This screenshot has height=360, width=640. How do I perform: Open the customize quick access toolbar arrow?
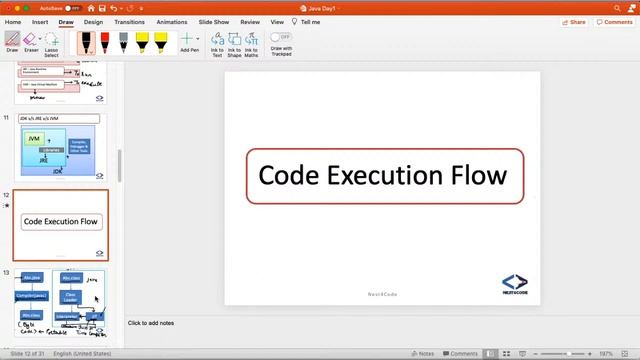pyautogui.click(x=142, y=9)
